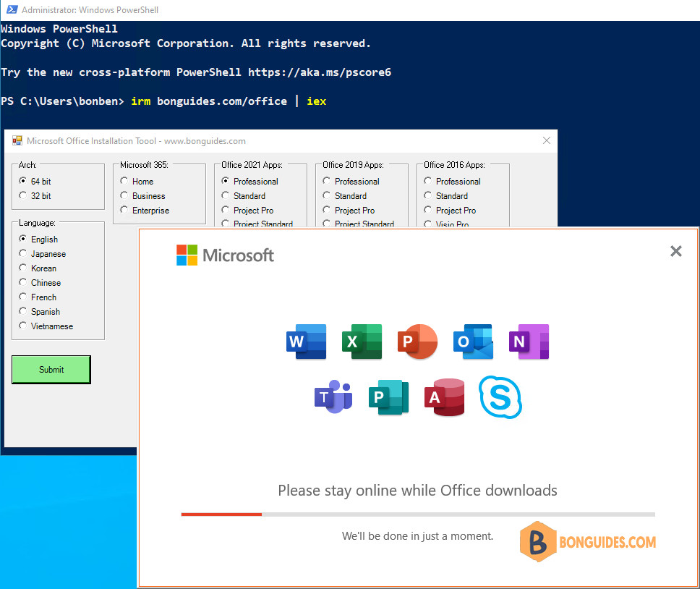Select Office 2021 Professional
This screenshot has height=589, width=700.
(249, 182)
